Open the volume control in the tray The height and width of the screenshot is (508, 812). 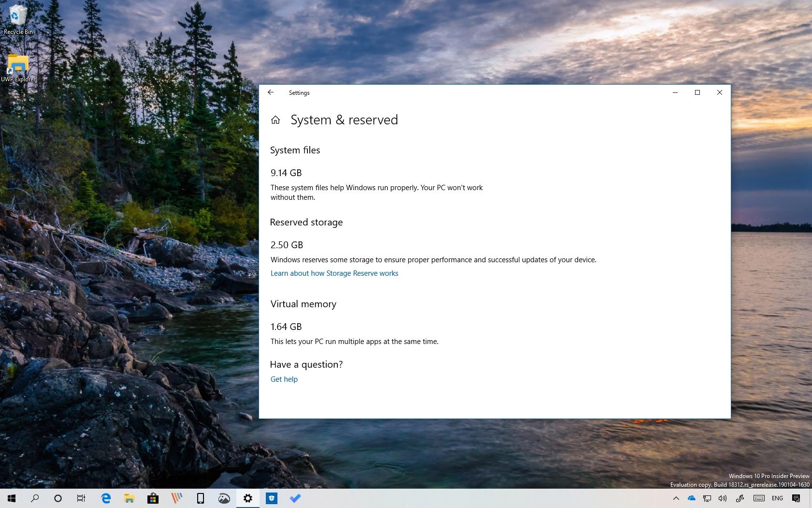pos(723,498)
